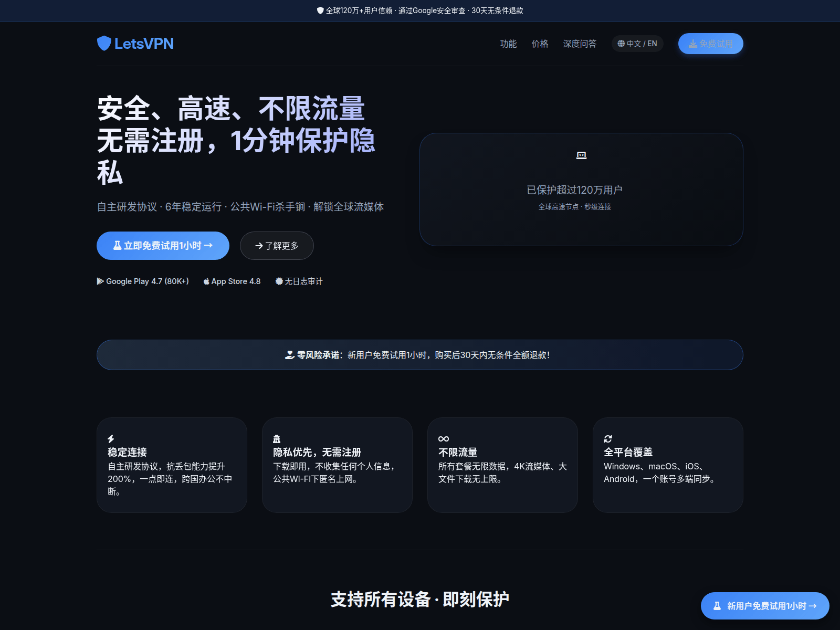The image size is (840, 630).
Task: Open the 深度问答 navigation item
Action: click(x=580, y=44)
